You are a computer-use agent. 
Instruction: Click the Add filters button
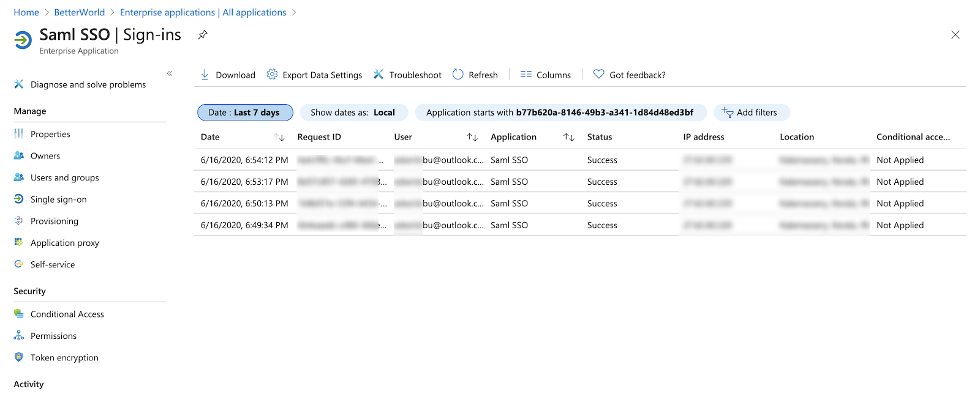click(751, 113)
